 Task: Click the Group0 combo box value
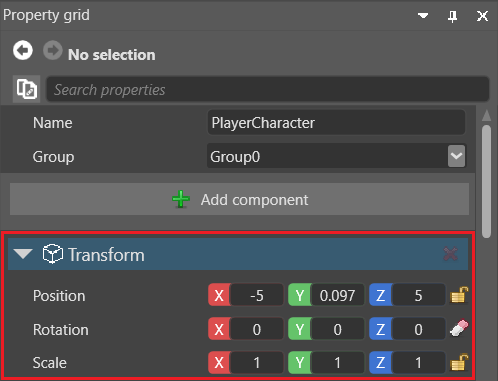(327, 156)
